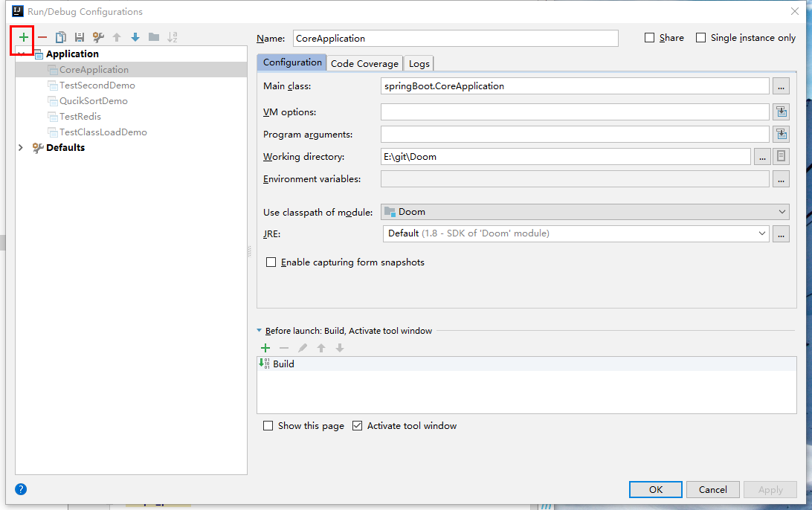The height and width of the screenshot is (510, 812).
Task: Click in the VM options field
Action: click(x=575, y=112)
